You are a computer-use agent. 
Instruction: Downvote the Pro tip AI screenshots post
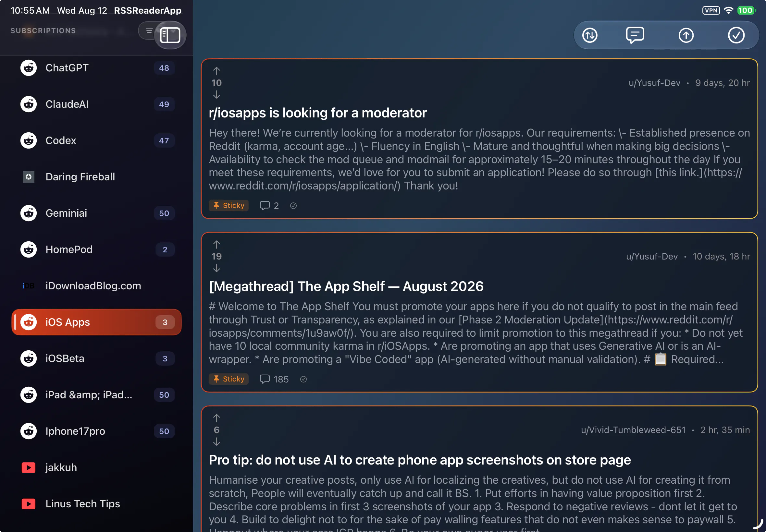(x=216, y=442)
